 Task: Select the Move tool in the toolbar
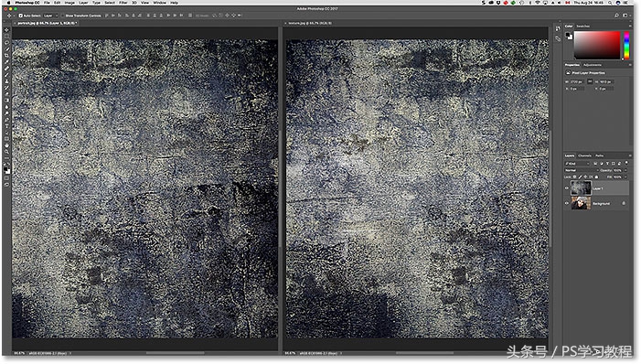(6, 30)
